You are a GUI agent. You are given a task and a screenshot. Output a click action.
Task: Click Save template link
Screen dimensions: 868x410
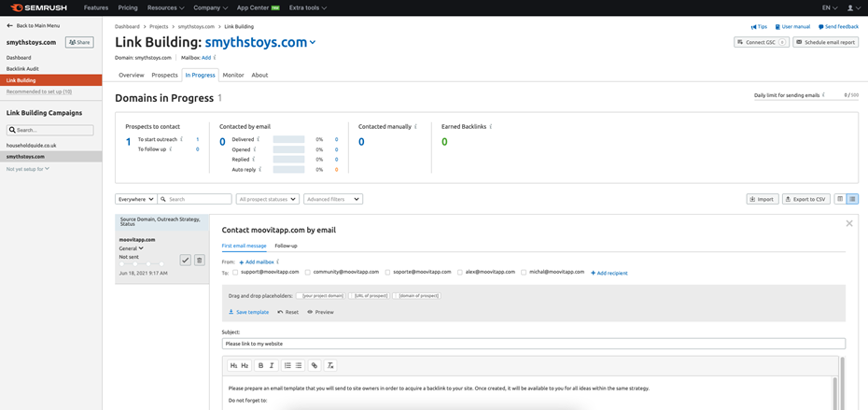tap(248, 312)
